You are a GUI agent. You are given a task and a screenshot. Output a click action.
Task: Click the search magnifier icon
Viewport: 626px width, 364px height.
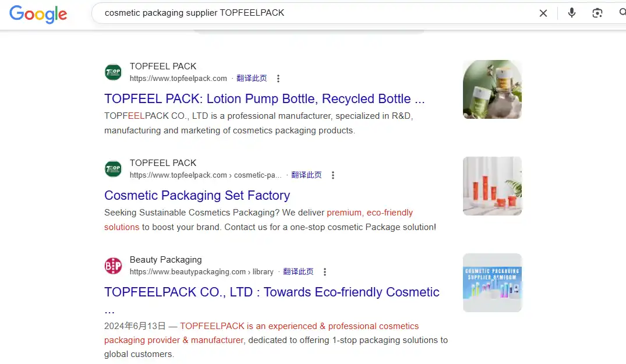pyautogui.click(x=622, y=13)
